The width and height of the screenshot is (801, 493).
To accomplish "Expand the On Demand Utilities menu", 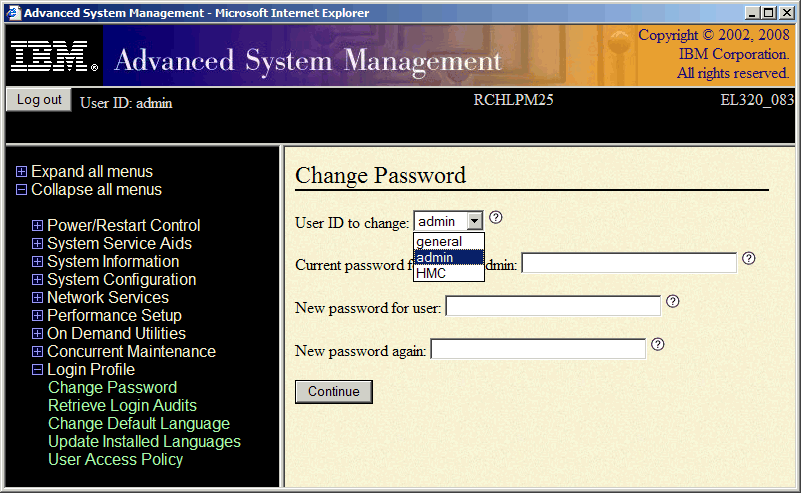I will click(37, 334).
